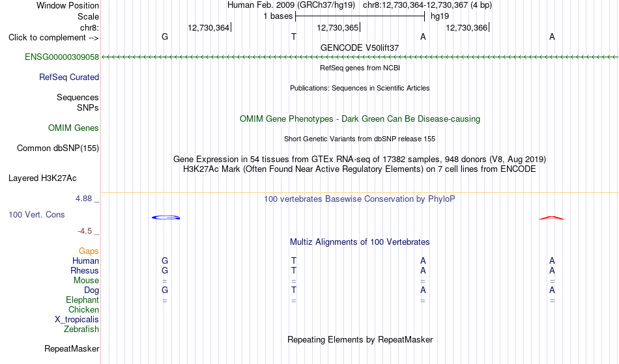Click 'Short Genetic Variants from dbSNP release 155'
Screen dimensions: 619x364
click(x=360, y=139)
